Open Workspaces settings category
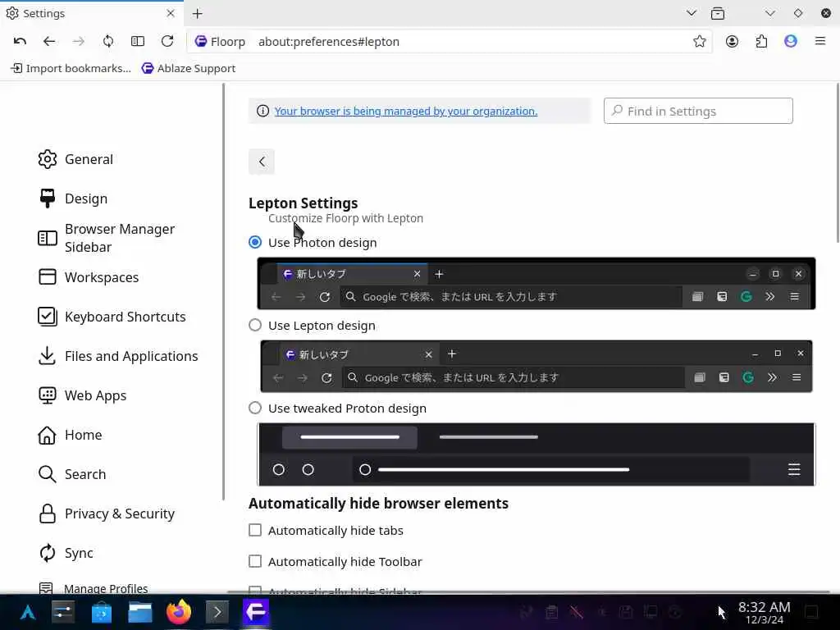This screenshot has height=630, width=840. [89, 277]
